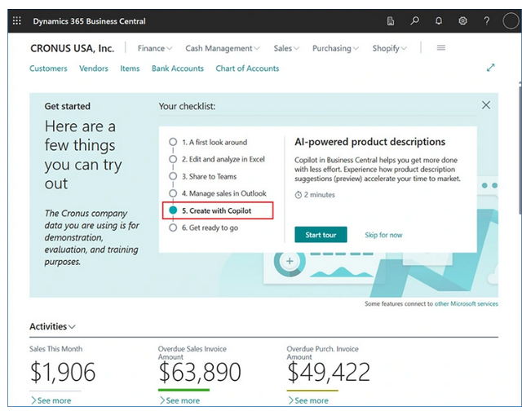Collapse the Activities section
Viewport: 531px width, 420px height.
pos(52,326)
